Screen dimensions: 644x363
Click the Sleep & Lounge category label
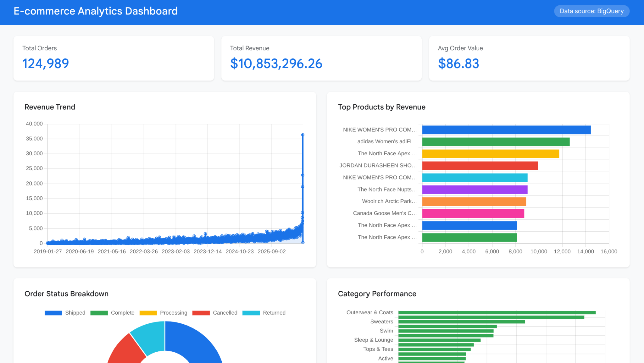pos(374,340)
